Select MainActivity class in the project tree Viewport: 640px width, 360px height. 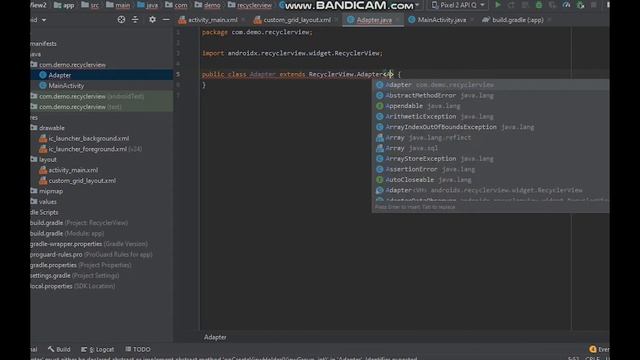click(x=66, y=86)
